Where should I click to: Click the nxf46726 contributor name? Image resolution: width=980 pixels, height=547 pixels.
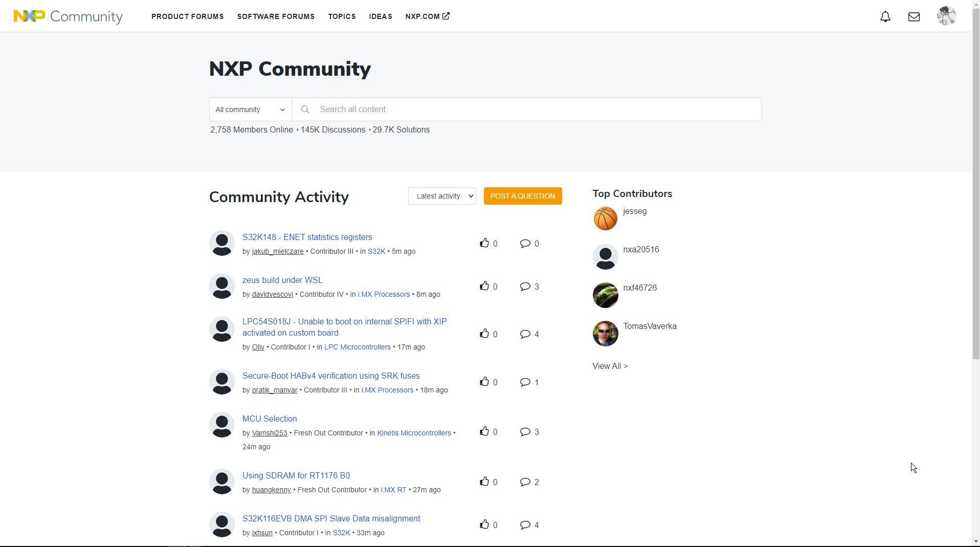point(640,288)
